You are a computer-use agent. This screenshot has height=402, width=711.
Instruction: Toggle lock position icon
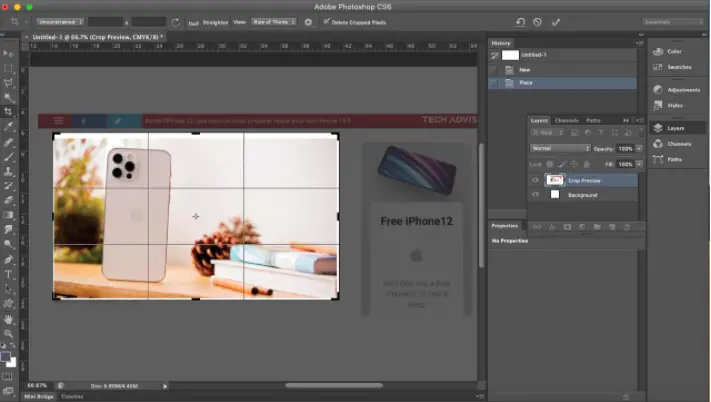coord(574,164)
